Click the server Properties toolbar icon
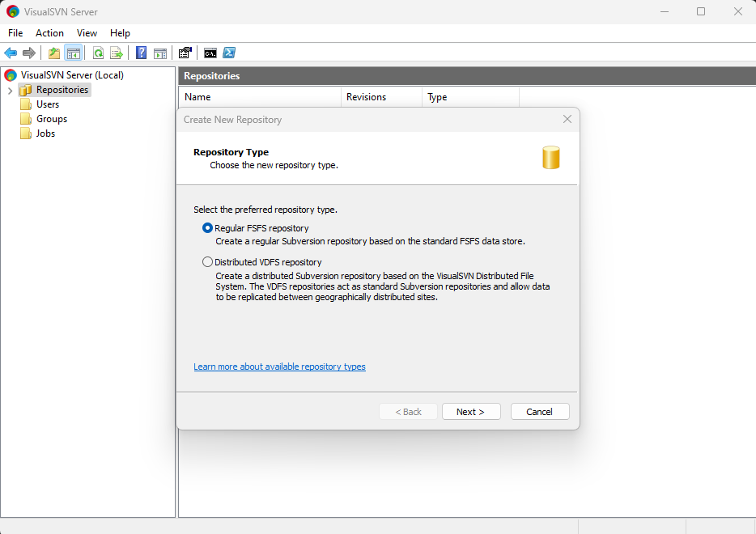756x534 pixels. tap(185, 53)
